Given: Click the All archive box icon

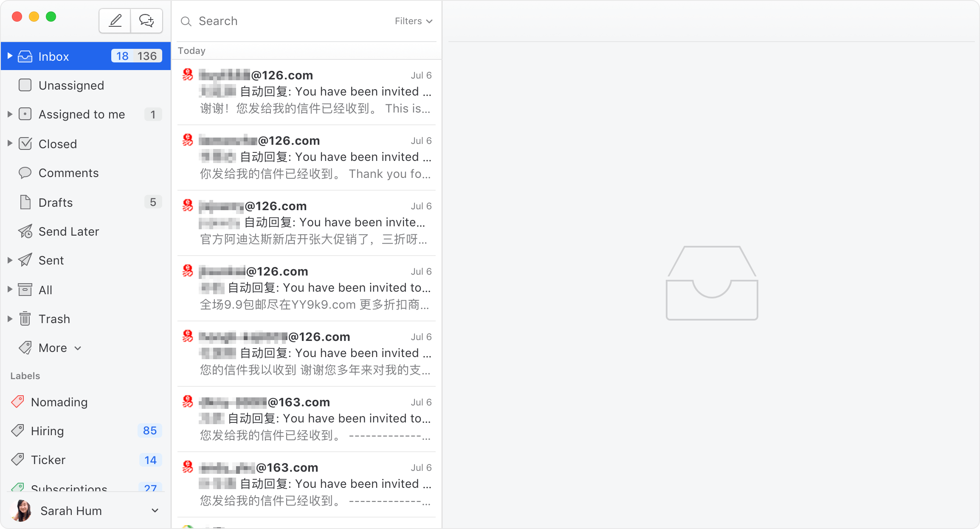Looking at the screenshot, I should (x=25, y=290).
